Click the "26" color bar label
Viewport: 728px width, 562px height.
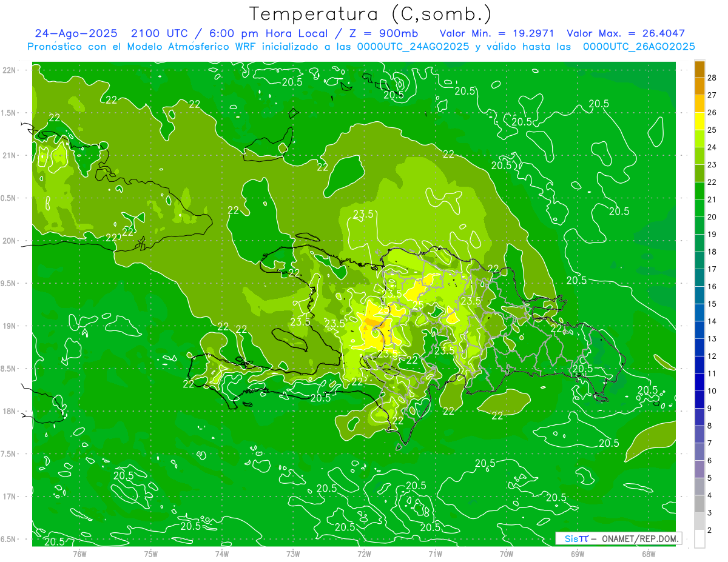tap(712, 113)
